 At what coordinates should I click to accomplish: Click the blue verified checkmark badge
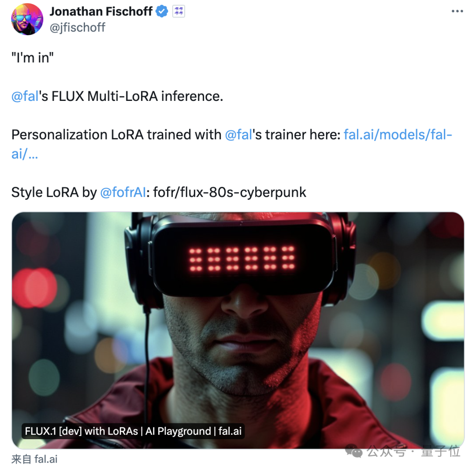click(x=162, y=11)
